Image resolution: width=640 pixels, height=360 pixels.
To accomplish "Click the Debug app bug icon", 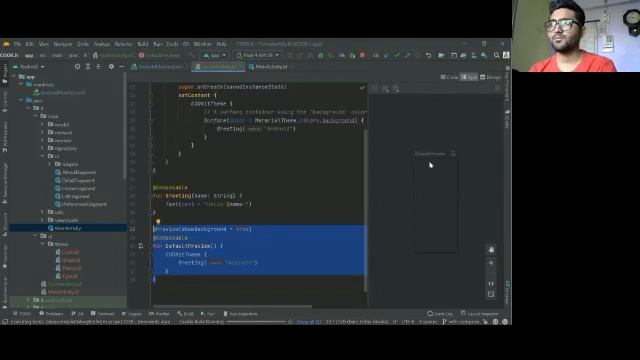I will [x=321, y=55].
